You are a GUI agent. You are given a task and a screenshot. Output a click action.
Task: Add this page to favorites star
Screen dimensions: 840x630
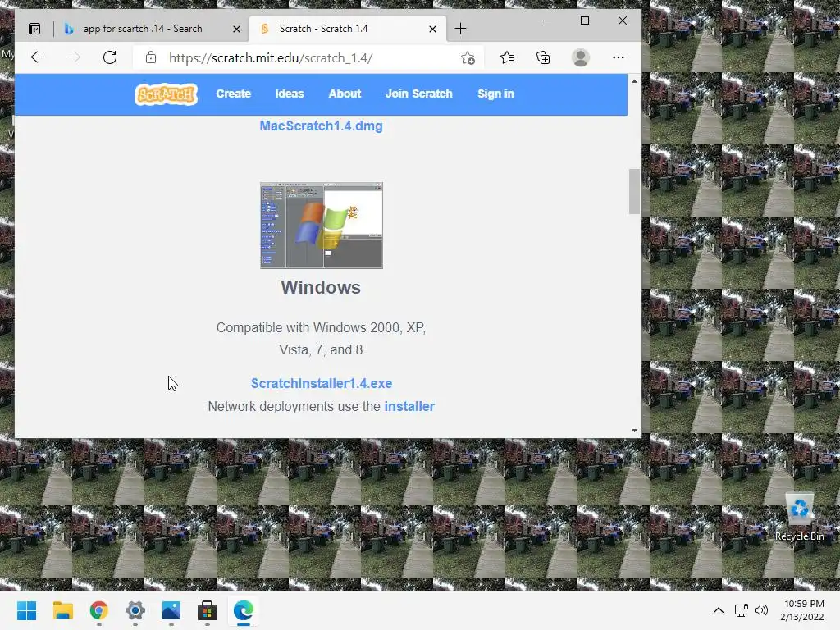point(468,58)
